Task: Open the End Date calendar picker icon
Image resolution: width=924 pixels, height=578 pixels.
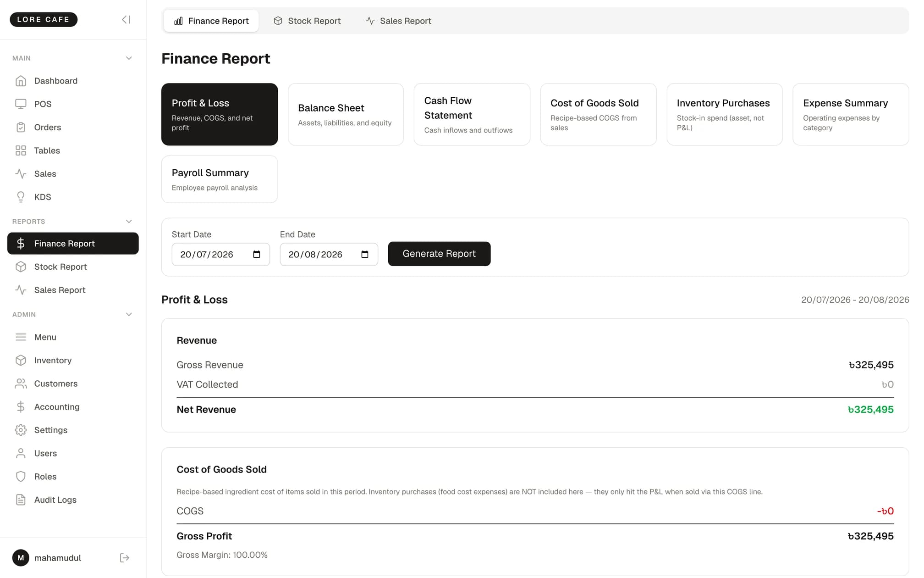Action: click(x=365, y=254)
